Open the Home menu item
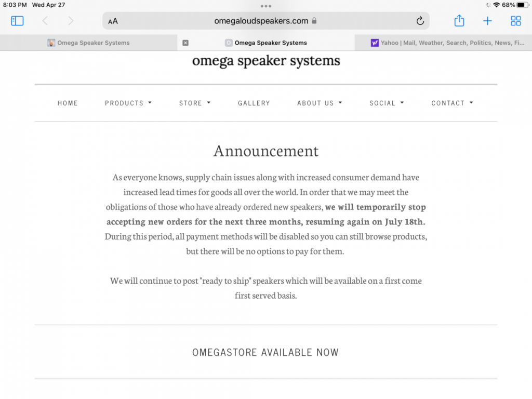Image resolution: width=532 pixels, height=399 pixels. (x=68, y=103)
